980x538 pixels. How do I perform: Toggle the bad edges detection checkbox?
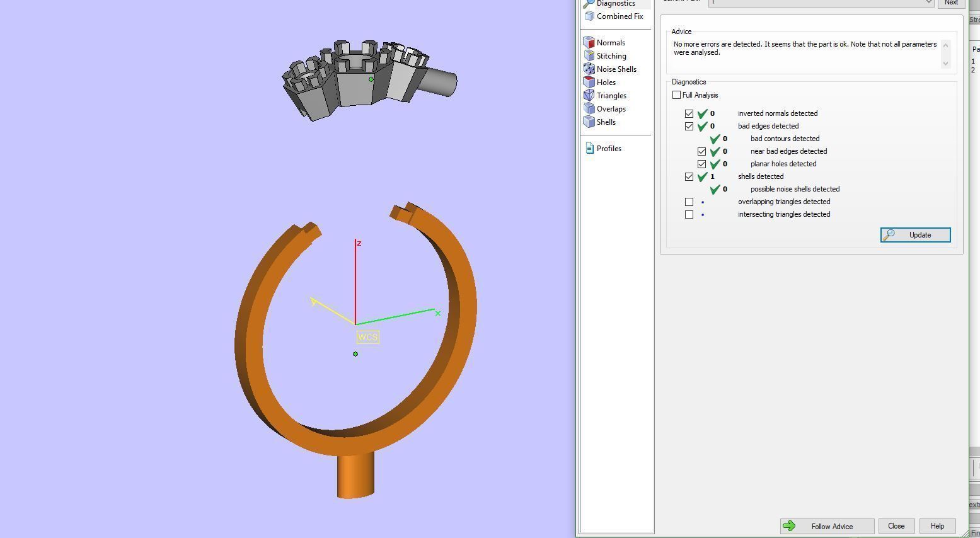pyautogui.click(x=689, y=127)
